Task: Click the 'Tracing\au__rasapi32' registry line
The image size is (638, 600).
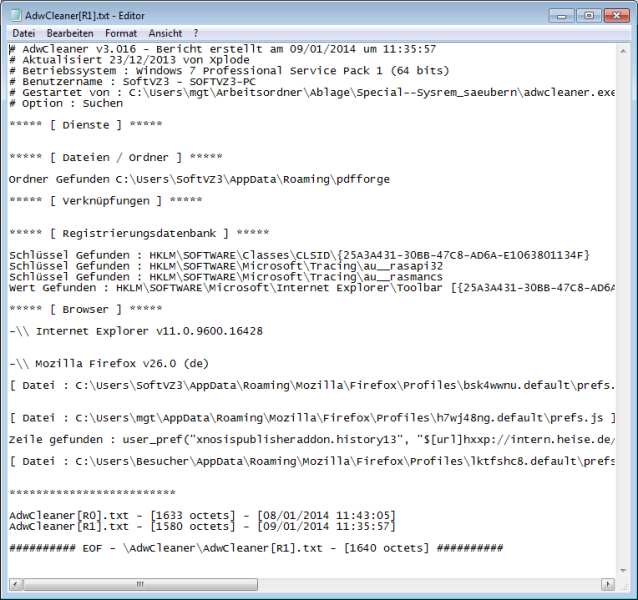Action: click(226, 266)
